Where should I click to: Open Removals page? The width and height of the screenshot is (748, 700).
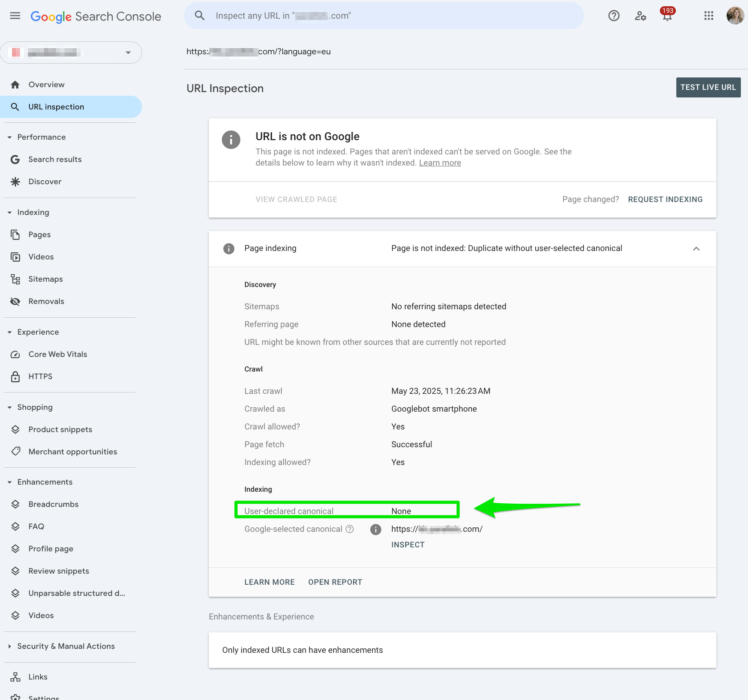coord(46,301)
